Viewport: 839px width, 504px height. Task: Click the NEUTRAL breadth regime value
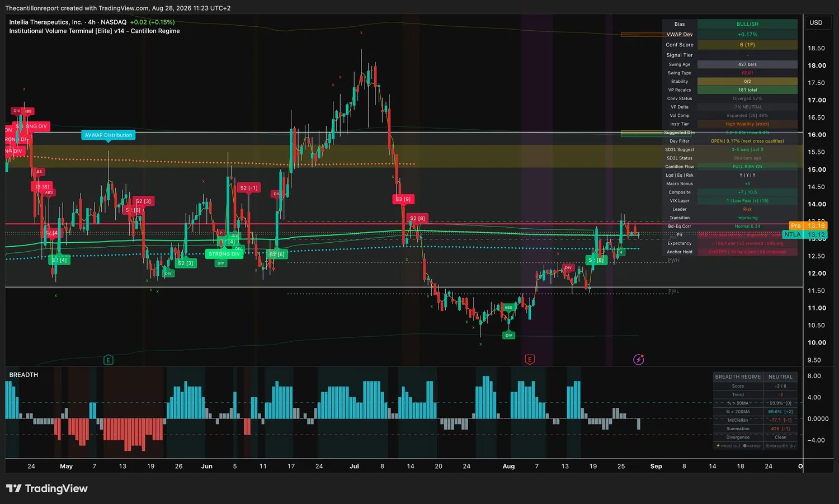(780, 377)
